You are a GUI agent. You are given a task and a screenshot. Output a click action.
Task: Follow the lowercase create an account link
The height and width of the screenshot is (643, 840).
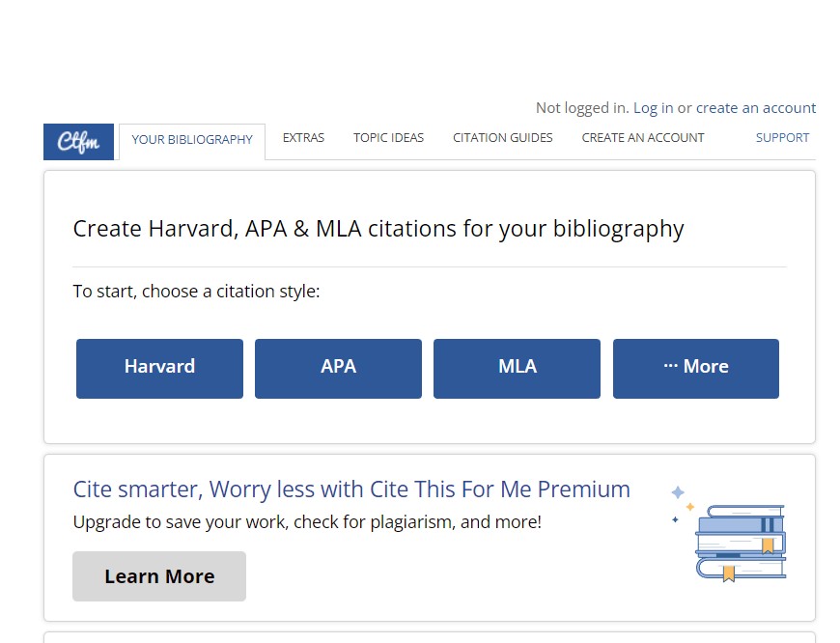tap(756, 108)
